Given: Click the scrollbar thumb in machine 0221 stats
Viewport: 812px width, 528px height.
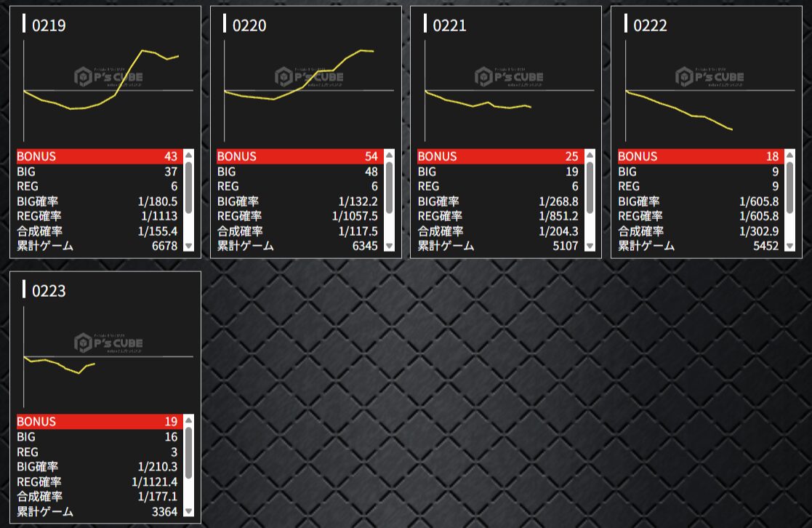Looking at the screenshot, I should [x=590, y=188].
